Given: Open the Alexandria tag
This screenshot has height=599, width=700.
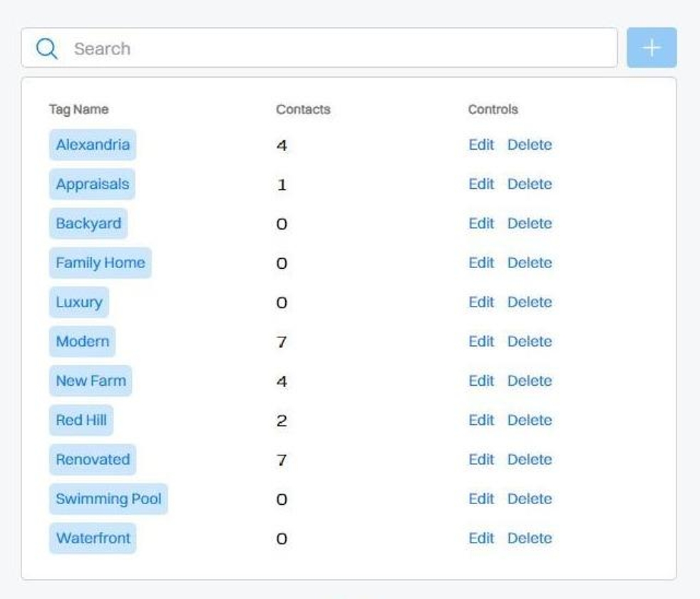Looking at the screenshot, I should coord(93,145).
